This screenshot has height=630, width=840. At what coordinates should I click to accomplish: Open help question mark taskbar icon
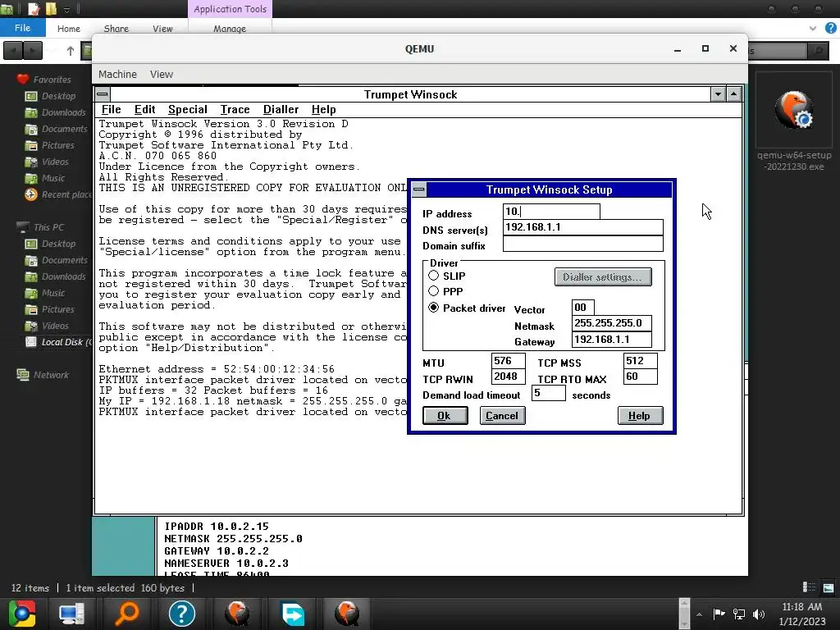(182, 614)
